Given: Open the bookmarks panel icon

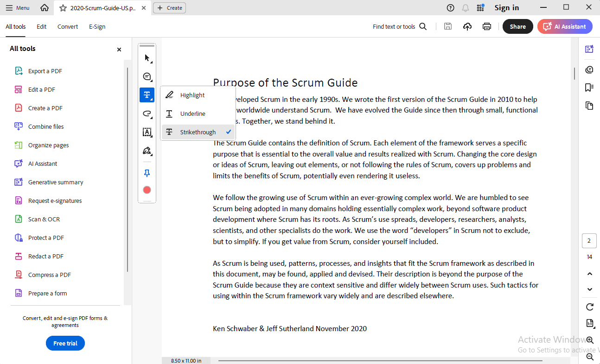Looking at the screenshot, I should coord(589,88).
